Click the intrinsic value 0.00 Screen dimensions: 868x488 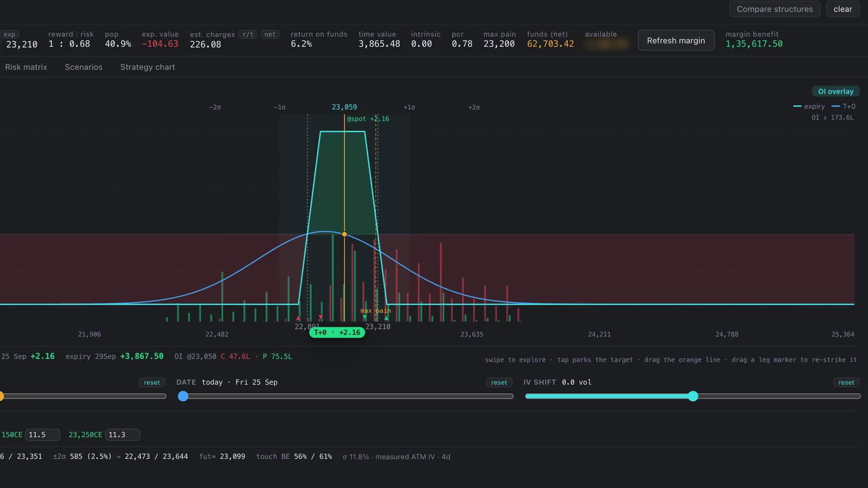click(x=422, y=44)
